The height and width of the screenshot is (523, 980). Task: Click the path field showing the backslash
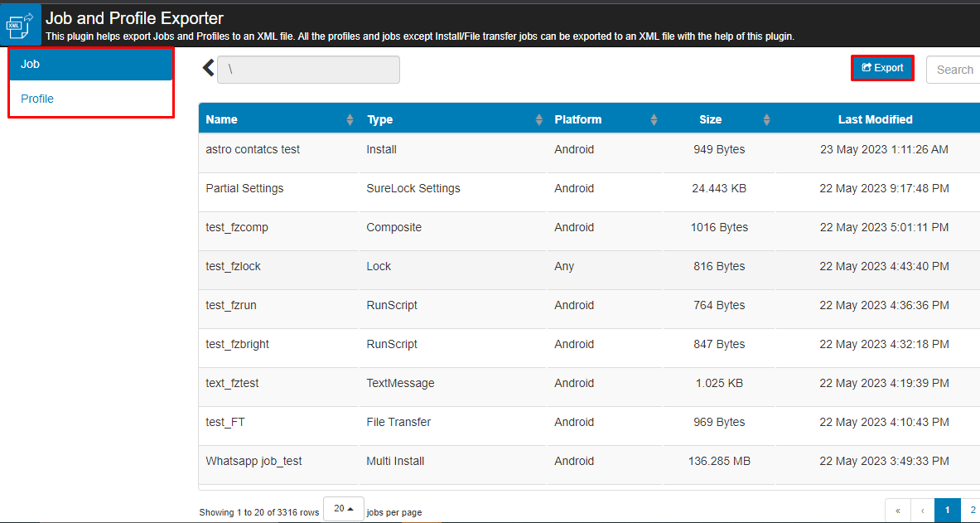click(308, 70)
